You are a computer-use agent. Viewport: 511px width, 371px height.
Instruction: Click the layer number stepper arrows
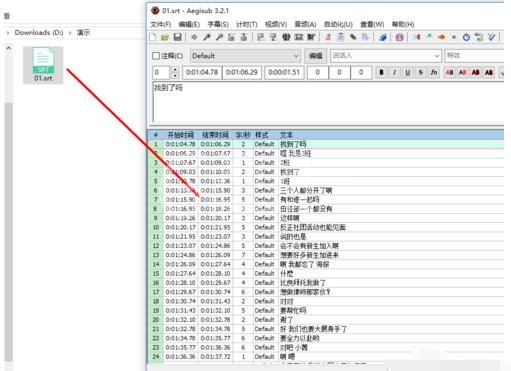[x=175, y=72]
